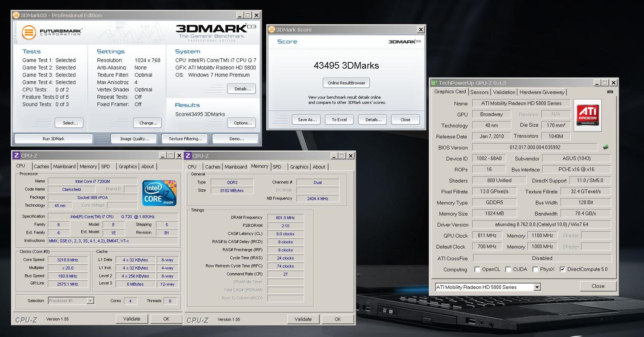Open CPU tab in the Memory CPU-Z window
Screen dimensions: 644x337
(192, 167)
